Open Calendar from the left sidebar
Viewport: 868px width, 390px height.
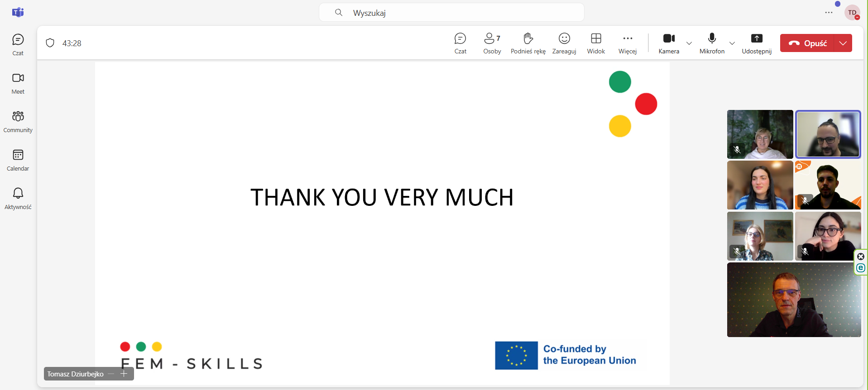pyautogui.click(x=18, y=160)
